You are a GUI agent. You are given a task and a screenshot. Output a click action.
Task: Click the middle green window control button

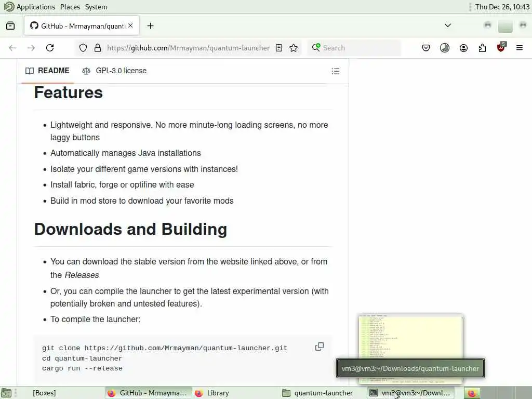505,26
